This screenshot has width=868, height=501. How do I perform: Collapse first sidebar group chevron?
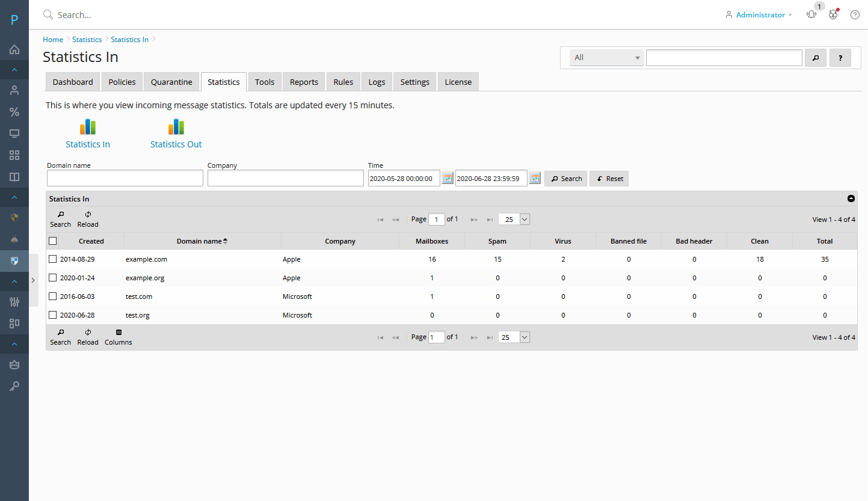[x=14, y=70]
